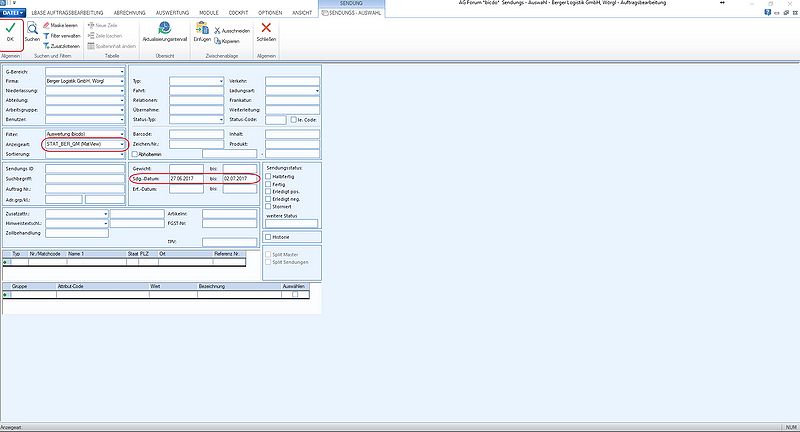Clear the mask with Maske leeren
The width and height of the screenshot is (800, 432).
click(60, 25)
